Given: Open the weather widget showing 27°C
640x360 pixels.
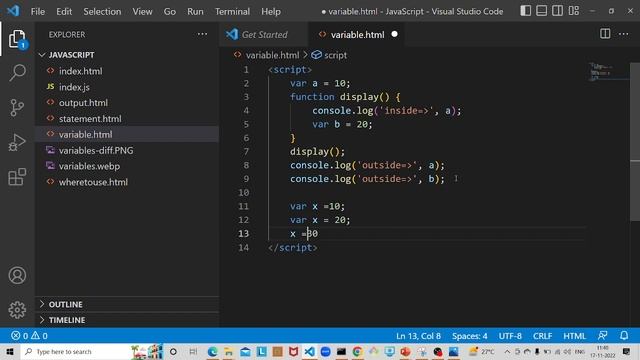Looking at the screenshot, I should tap(482, 351).
